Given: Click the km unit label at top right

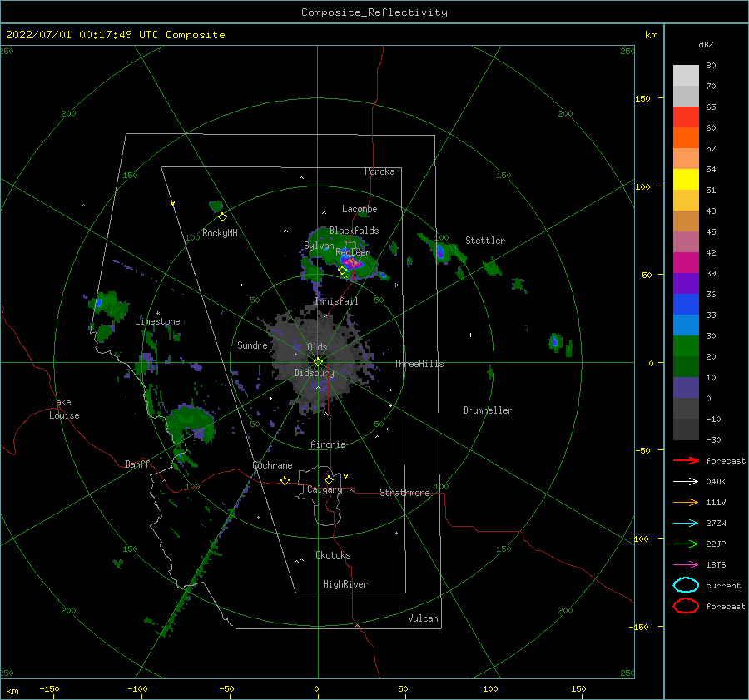Looking at the screenshot, I should (651, 35).
